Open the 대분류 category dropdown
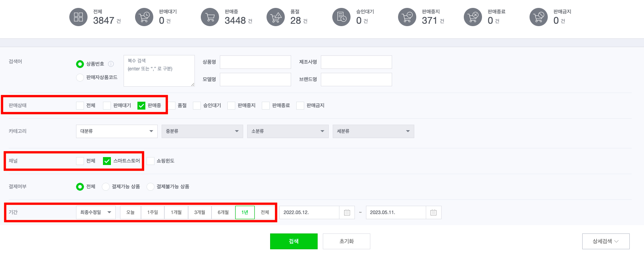This screenshot has width=644, height=256. [117, 131]
